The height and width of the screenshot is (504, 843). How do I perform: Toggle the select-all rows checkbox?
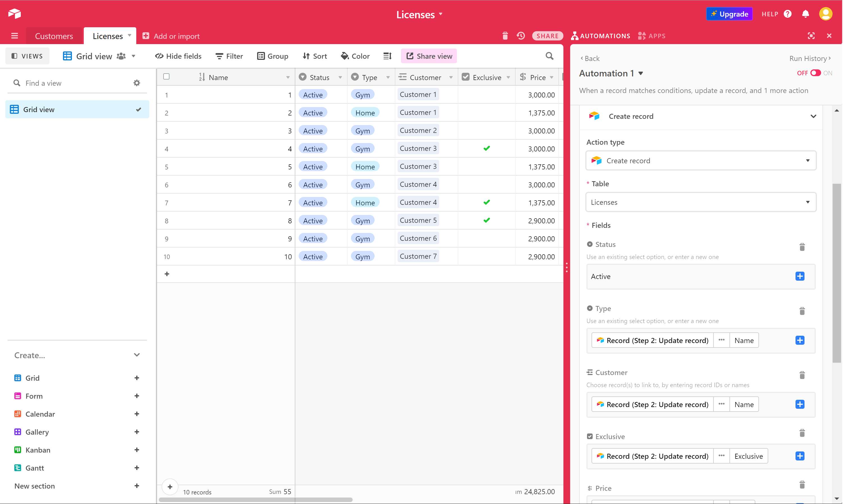[166, 76]
